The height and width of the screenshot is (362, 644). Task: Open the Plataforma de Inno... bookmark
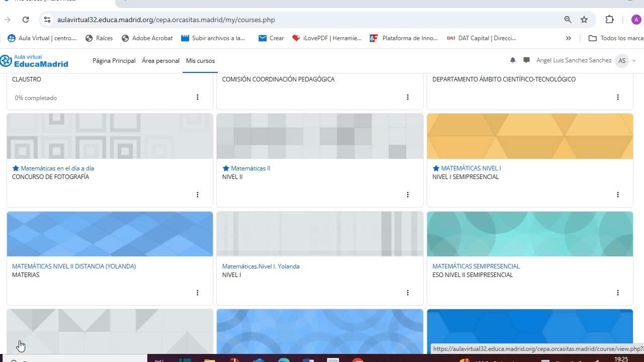404,38
